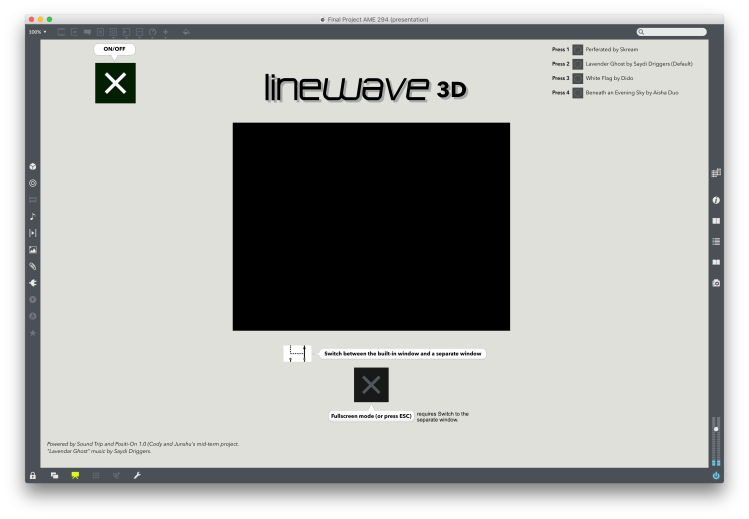Open the video play-bracket browser in left sidebar
The image size is (749, 519).
click(x=32, y=233)
